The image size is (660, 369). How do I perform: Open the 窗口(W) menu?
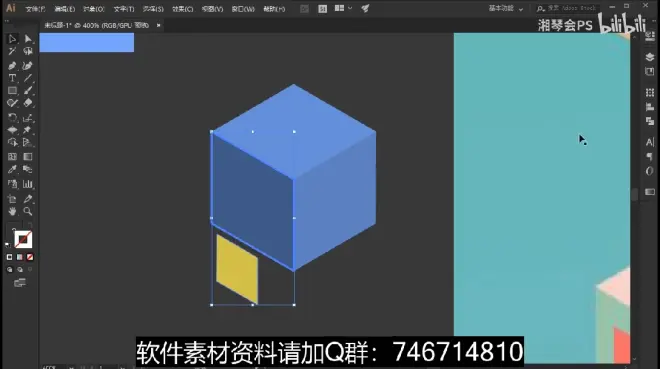pos(243,9)
